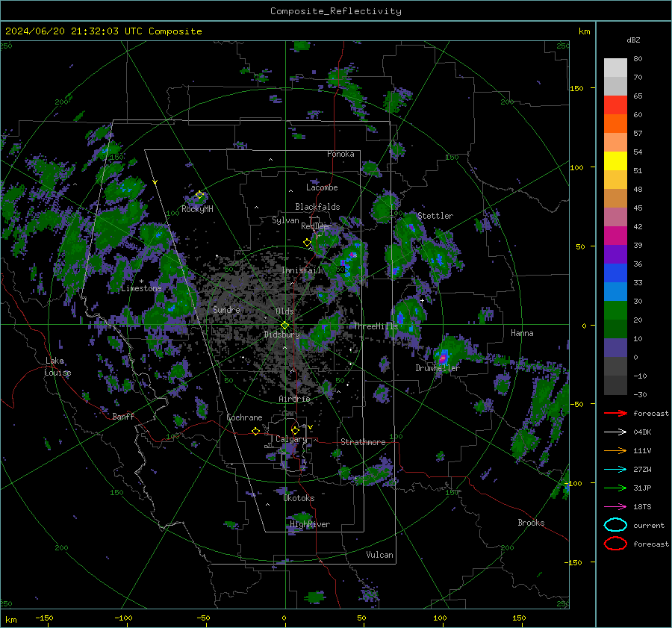The width and height of the screenshot is (672, 628).
Task: Select the indigo 10 dBZ color swatch
Action: tap(615, 347)
